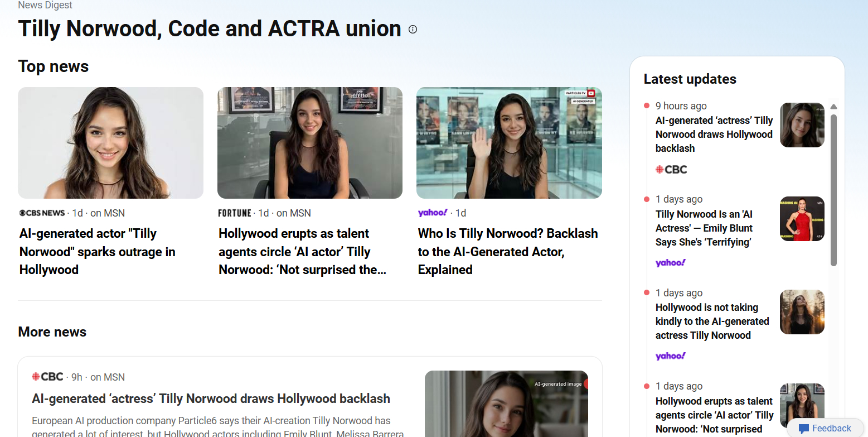Click the scroll-up arrow in Latest updates
The height and width of the screenshot is (437, 868).
tap(833, 107)
